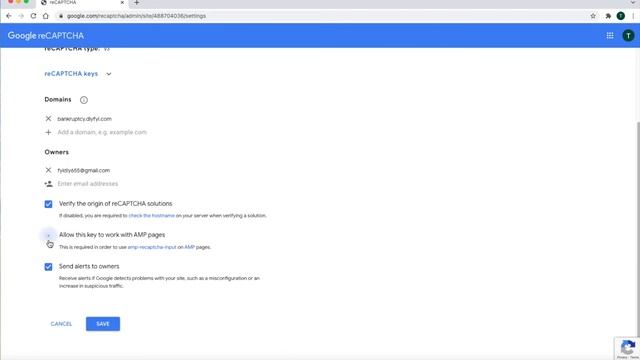The image size is (640, 360).
Task: Toggle Verify the origin of reCAPTCHA solutions
Action: [48, 204]
